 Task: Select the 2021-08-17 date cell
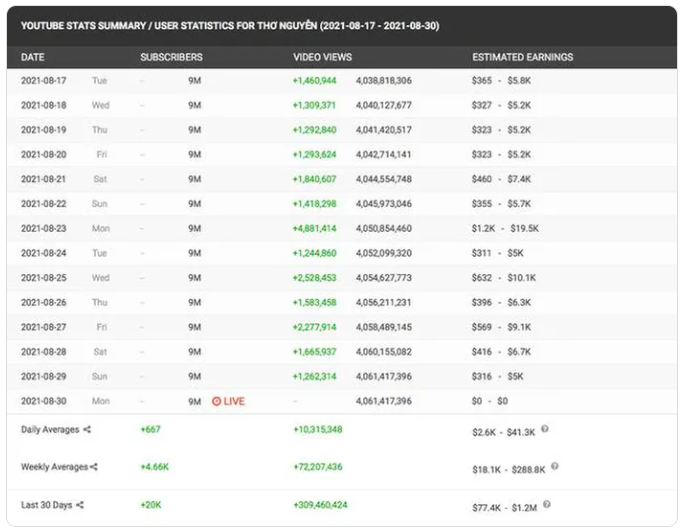click(x=43, y=80)
